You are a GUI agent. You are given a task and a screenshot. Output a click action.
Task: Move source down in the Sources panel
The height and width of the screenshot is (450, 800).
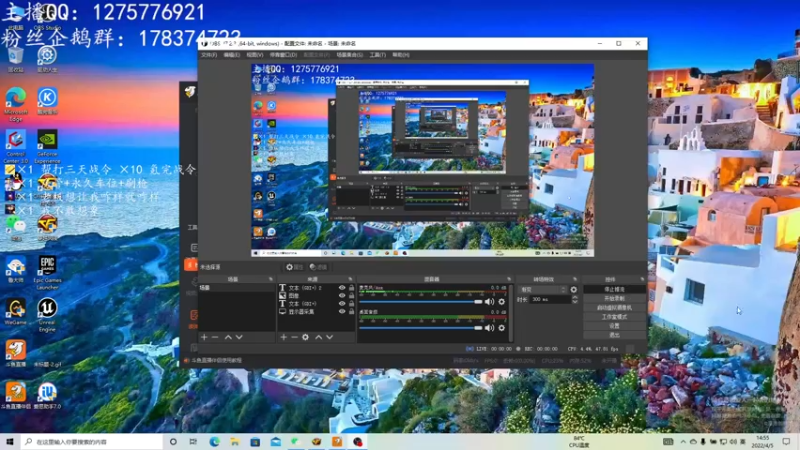click(x=330, y=337)
